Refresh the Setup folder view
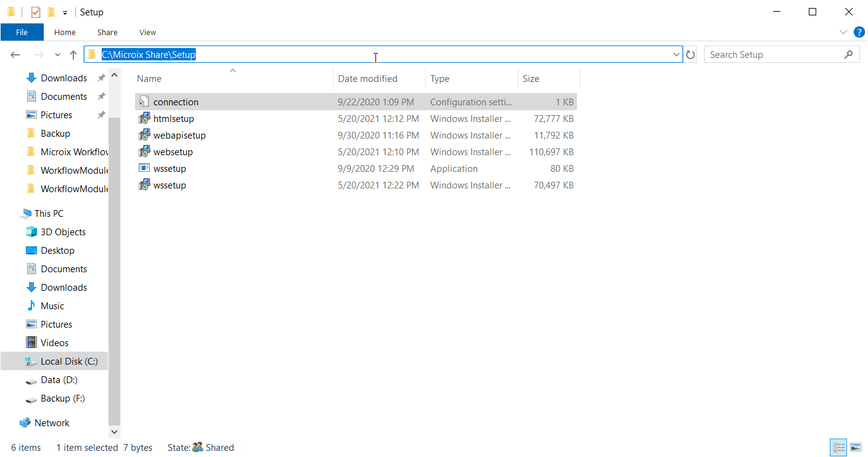Viewport: 868px width, 457px height. click(690, 55)
